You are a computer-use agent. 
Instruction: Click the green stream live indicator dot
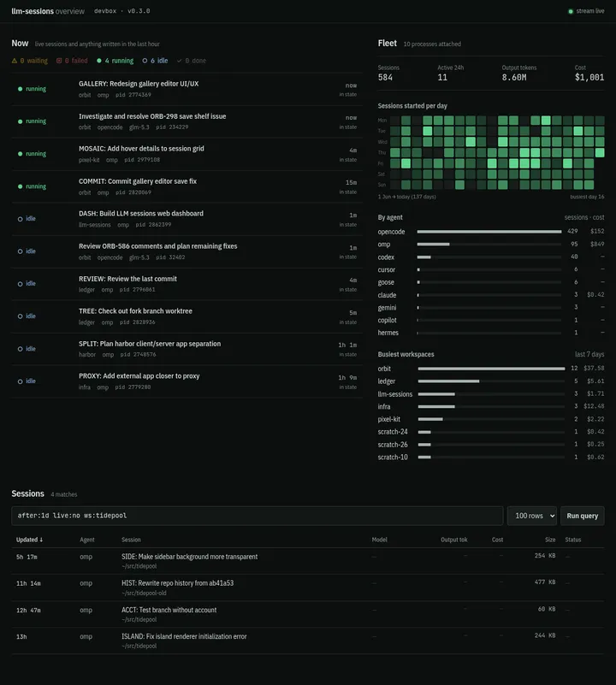tap(571, 11)
